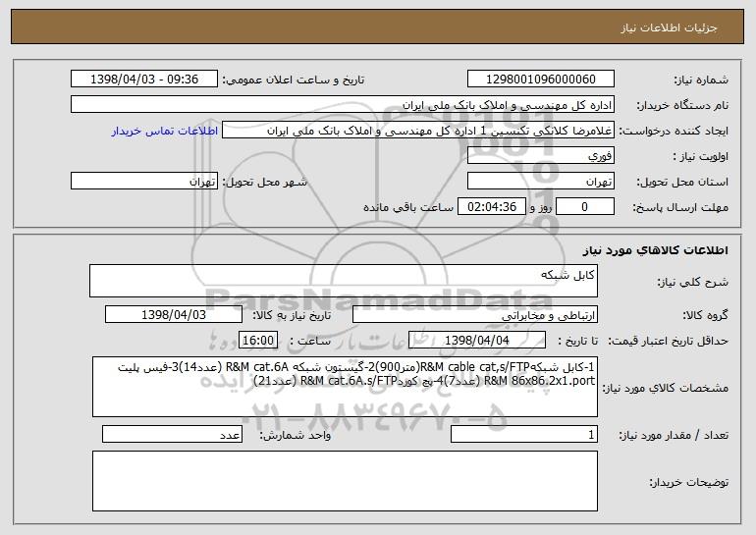This screenshot has height=535, width=756.
Task: Click the label شرح کلی نیاز
Action: click(x=693, y=282)
